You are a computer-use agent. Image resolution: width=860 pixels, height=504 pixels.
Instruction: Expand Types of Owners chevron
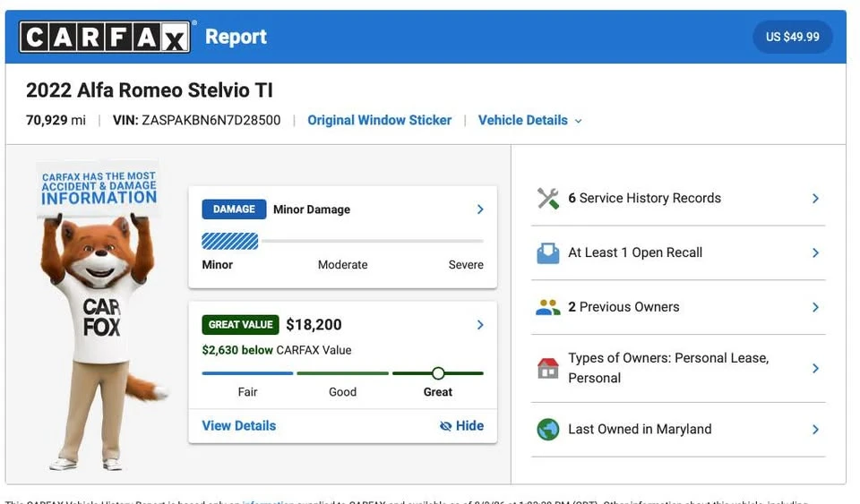[815, 368]
